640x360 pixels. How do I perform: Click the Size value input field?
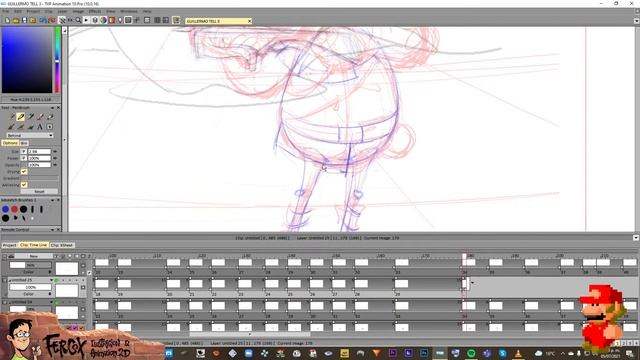pos(39,151)
